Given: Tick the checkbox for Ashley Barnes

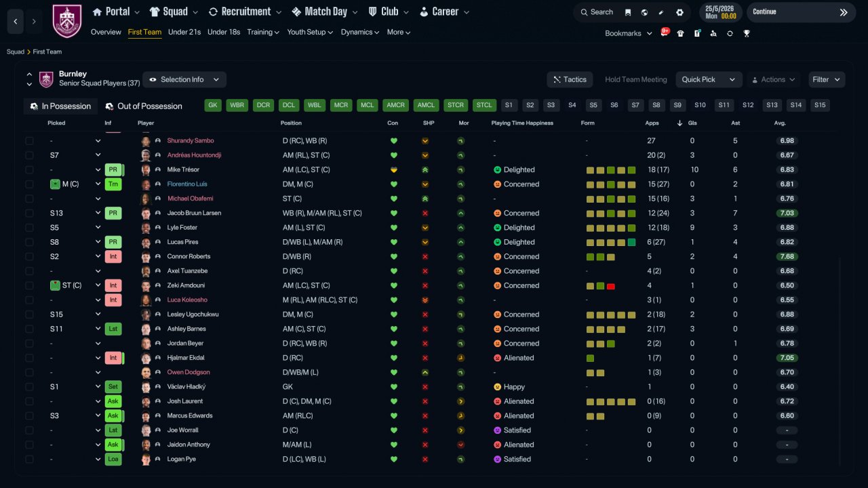Looking at the screenshot, I should (x=29, y=329).
